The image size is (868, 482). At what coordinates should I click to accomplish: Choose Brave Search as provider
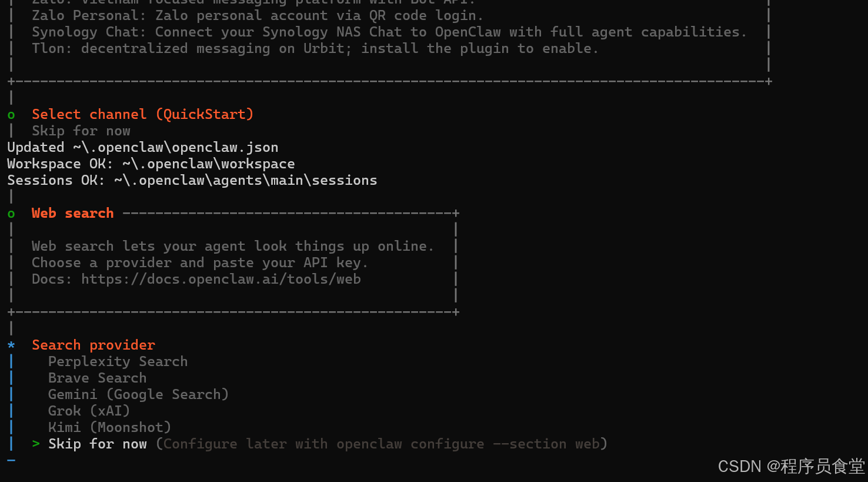click(97, 378)
